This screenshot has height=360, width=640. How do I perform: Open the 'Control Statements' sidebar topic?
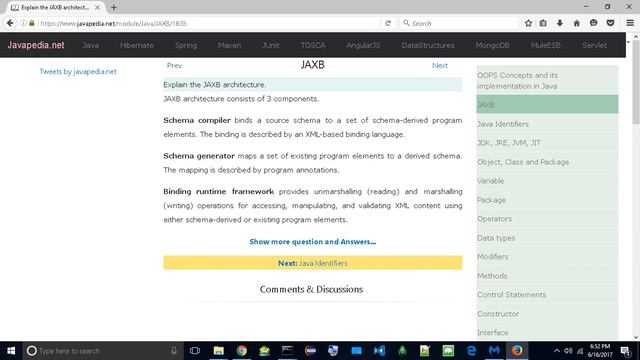pyautogui.click(x=547, y=294)
